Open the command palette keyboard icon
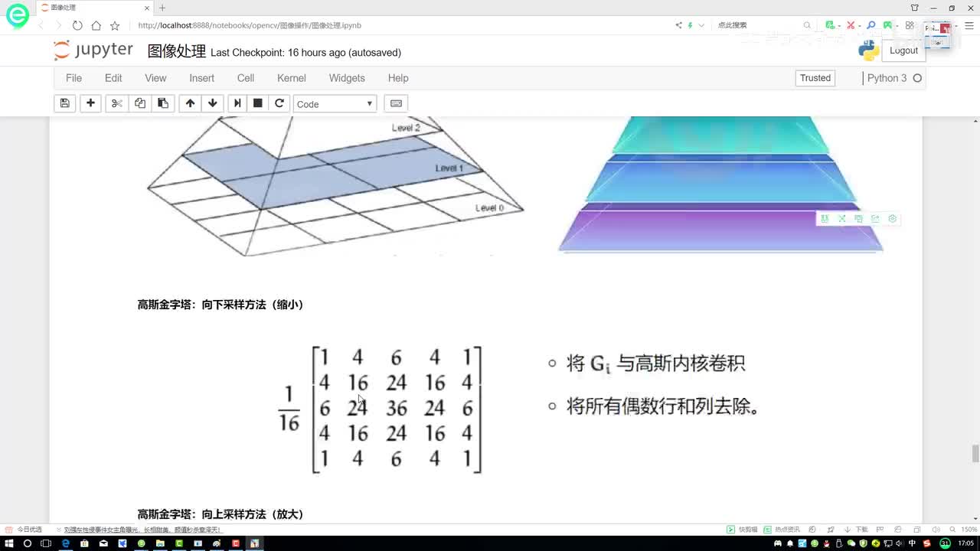Screen dimensions: 980x551 [x=396, y=103]
